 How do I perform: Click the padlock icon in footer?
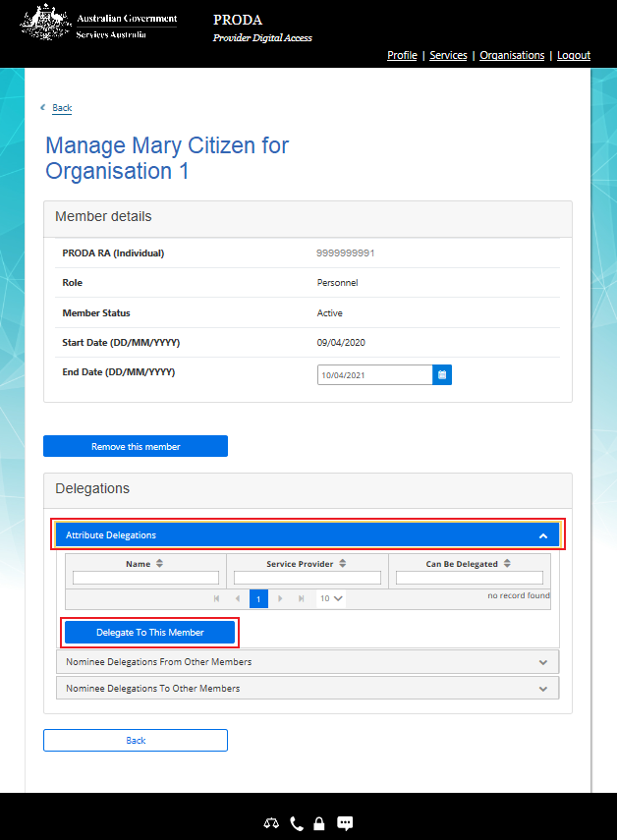pos(318,824)
